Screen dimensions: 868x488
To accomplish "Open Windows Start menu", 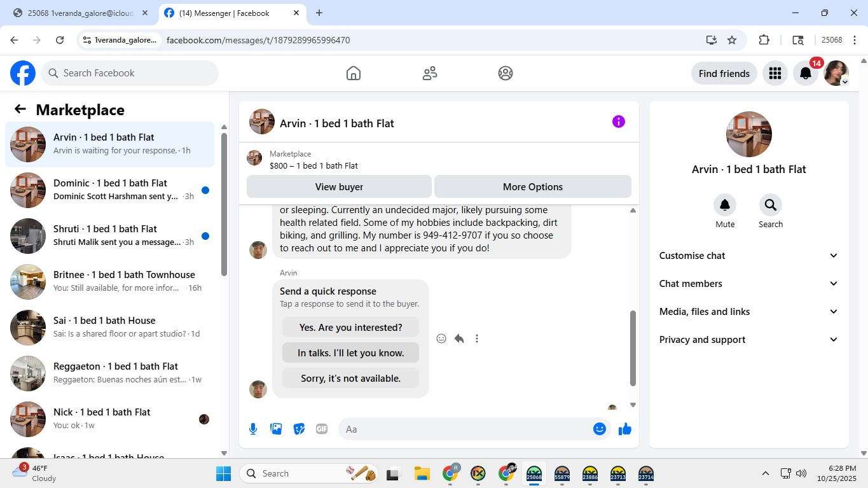I will (x=224, y=473).
